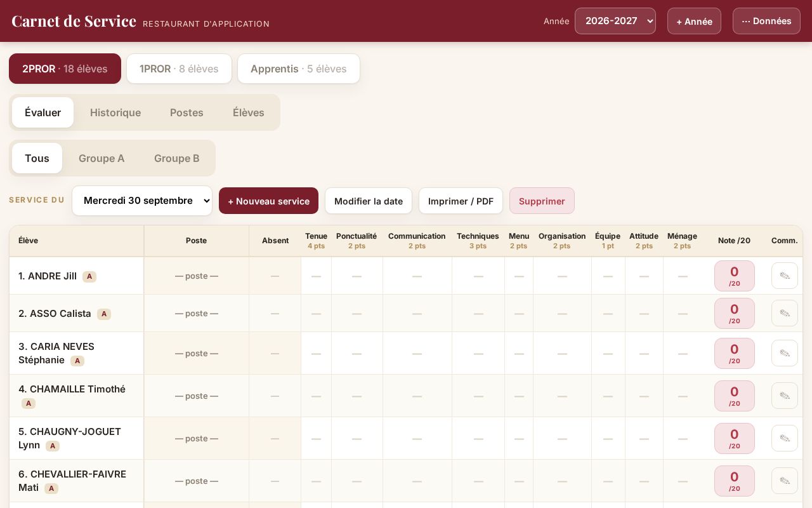The height and width of the screenshot is (508, 812).
Task: Open the Année 2026-2027 dropdown
Action: pyautogui.click(x=615, y=21)
